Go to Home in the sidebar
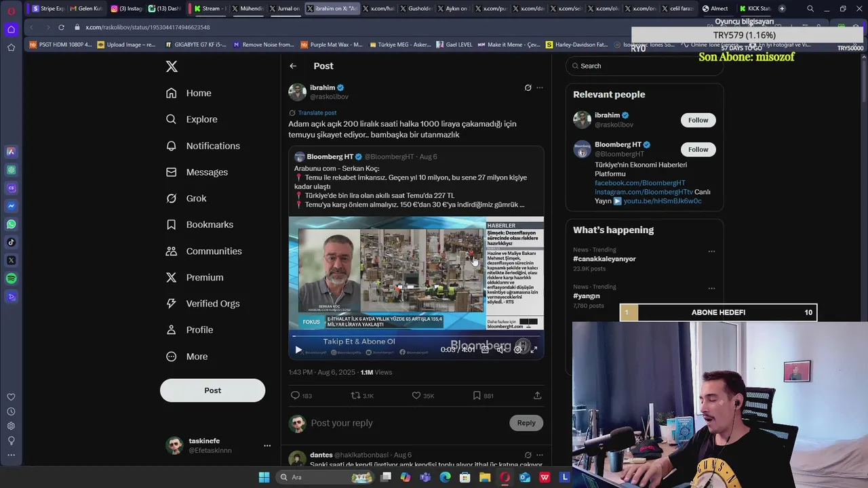This screenshot has height=488, width=868. [x=189, y=93]
